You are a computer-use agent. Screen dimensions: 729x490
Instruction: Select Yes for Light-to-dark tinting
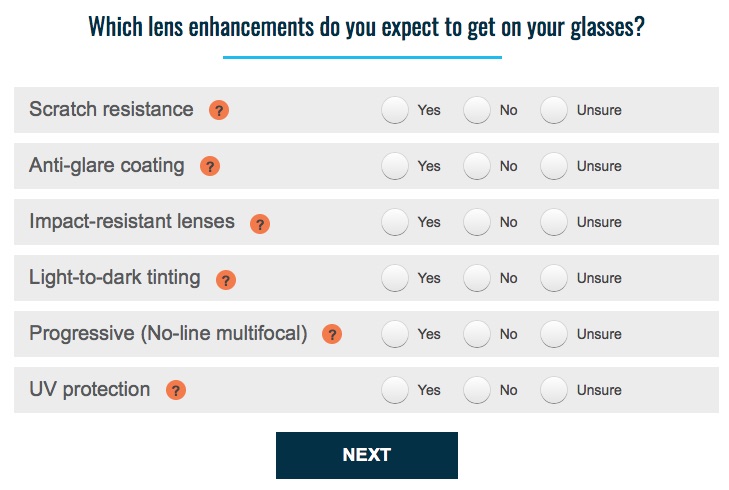pyautogui.click(x=395, y=278)
